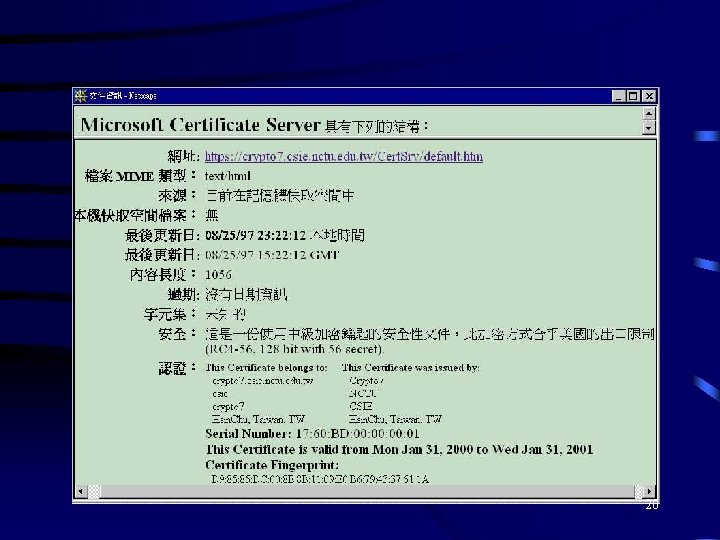Select the Serial Number 17:60:BD line
720x540 pixels.
[312, 433]
